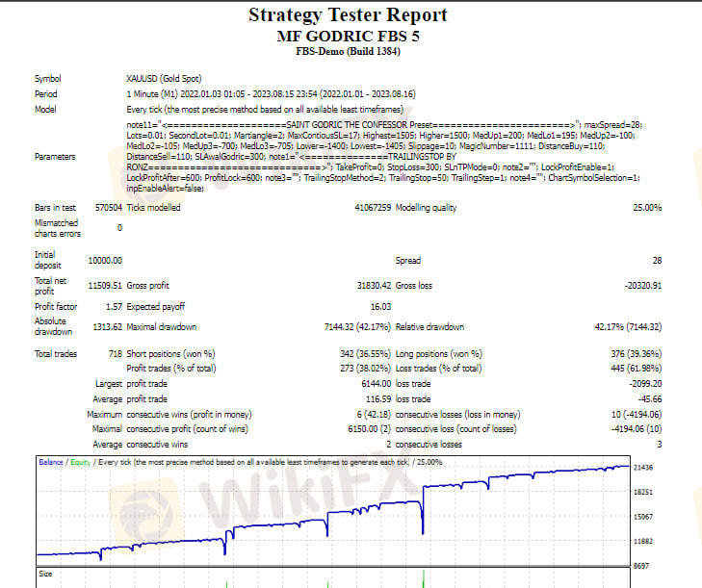702x588 pixels.
Task: Click Profit trades value 273 (38.02%)
Action: [x=365, y=369]
